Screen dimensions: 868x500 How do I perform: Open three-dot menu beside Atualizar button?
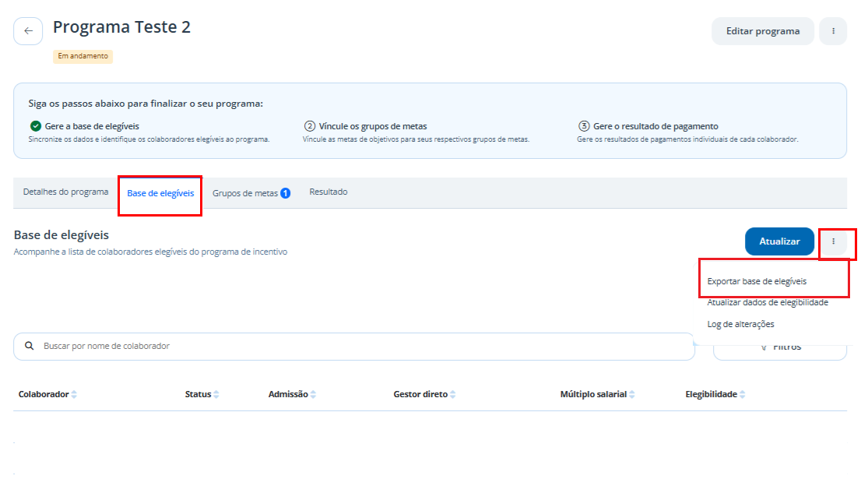[833, 241]
